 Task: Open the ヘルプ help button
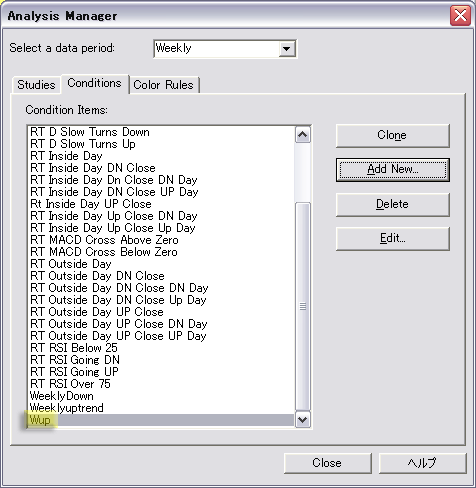pyautogui.click(x=422, y=463)
